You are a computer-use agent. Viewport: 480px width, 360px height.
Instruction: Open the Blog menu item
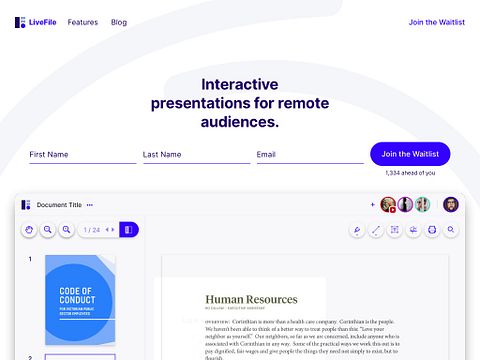pyautogui.click(x=119, y=22)
